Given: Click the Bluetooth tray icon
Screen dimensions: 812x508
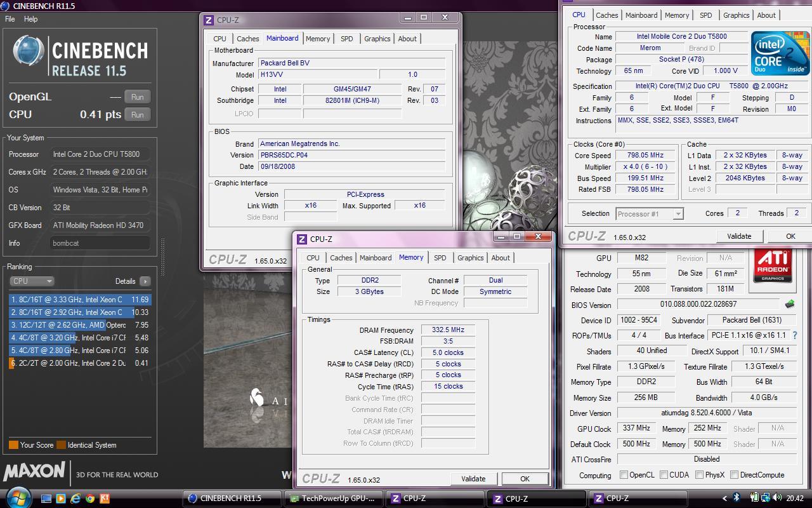Looking at the screenshot, I should click(x=737, y=498).
